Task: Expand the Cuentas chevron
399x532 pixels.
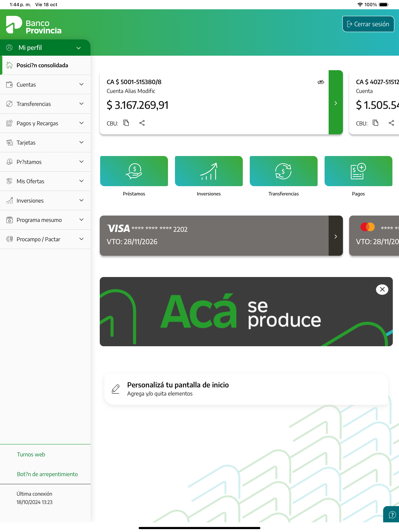Action: tap(82, 84)
